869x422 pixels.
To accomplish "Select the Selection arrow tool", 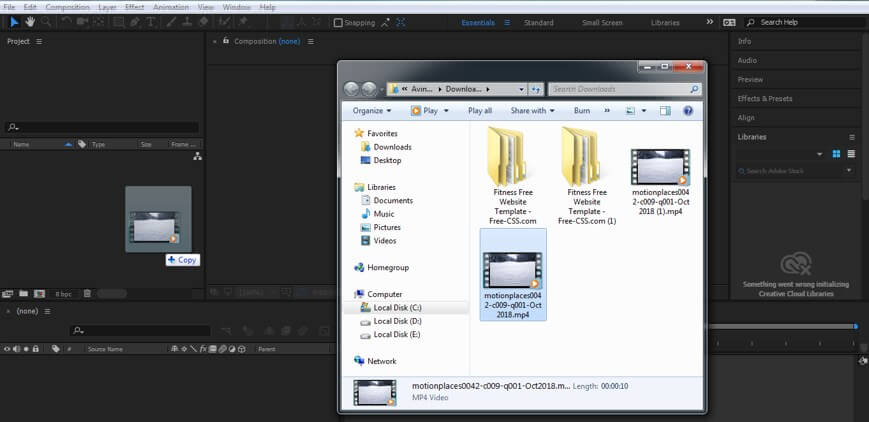I will click(x=14, y=21).
